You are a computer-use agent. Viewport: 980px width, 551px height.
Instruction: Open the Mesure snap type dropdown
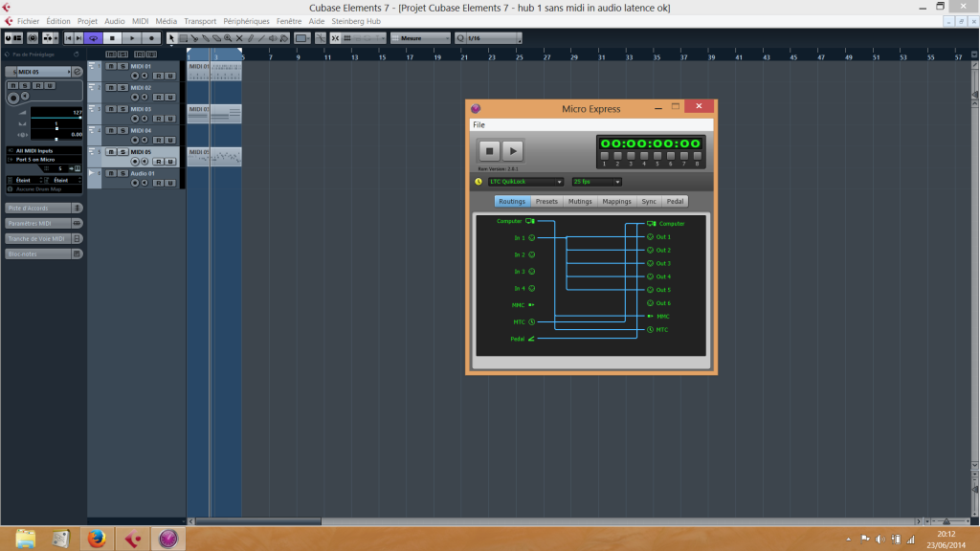(x=421, y=38)
